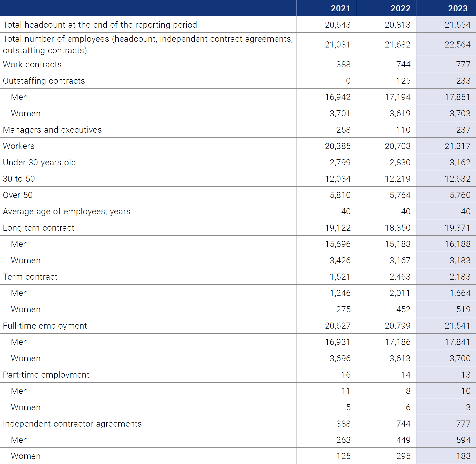
Task: Select 'Average age of employees, years' label
Action: (67, 211)
